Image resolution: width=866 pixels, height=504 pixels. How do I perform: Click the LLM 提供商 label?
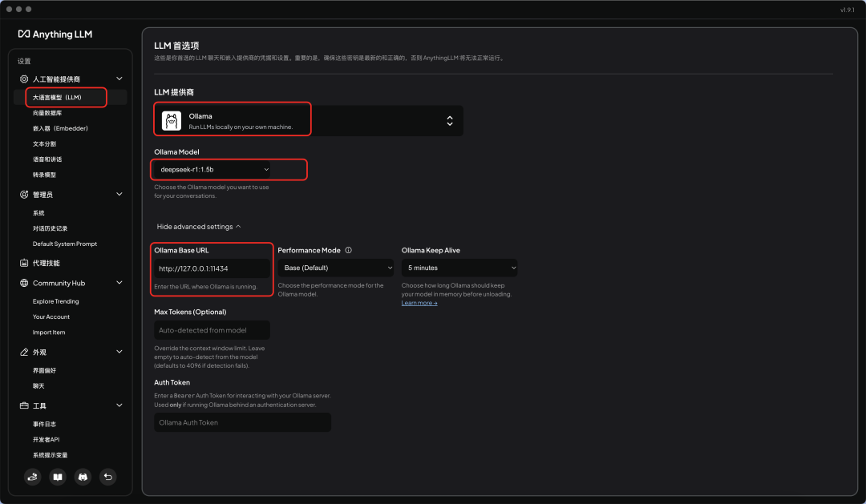pos(174,92)
